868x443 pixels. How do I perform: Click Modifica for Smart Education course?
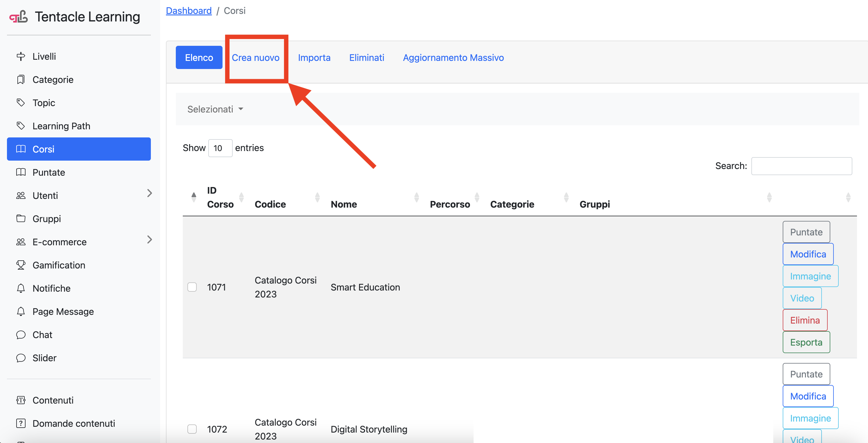pos(808,254)
